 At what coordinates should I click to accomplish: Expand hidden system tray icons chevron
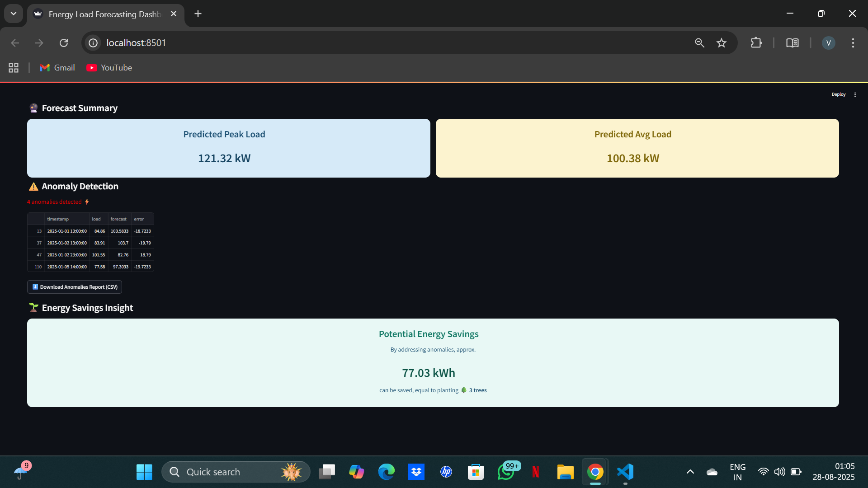tap(690, 472)
